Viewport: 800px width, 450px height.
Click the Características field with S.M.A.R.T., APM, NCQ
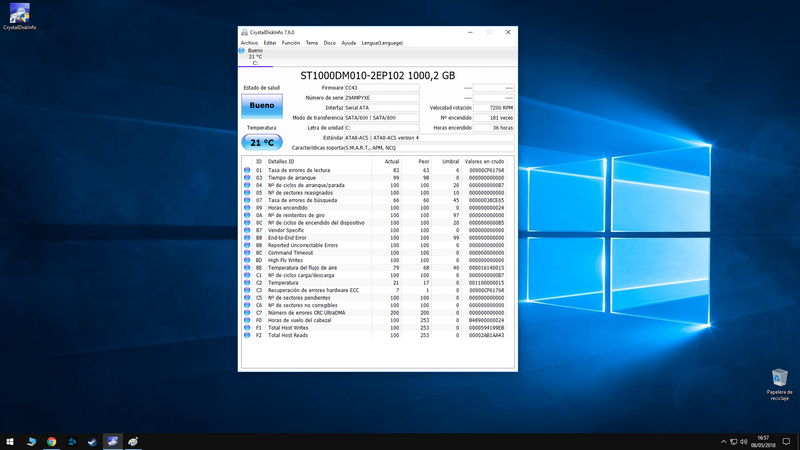click(x=429, y=148)
